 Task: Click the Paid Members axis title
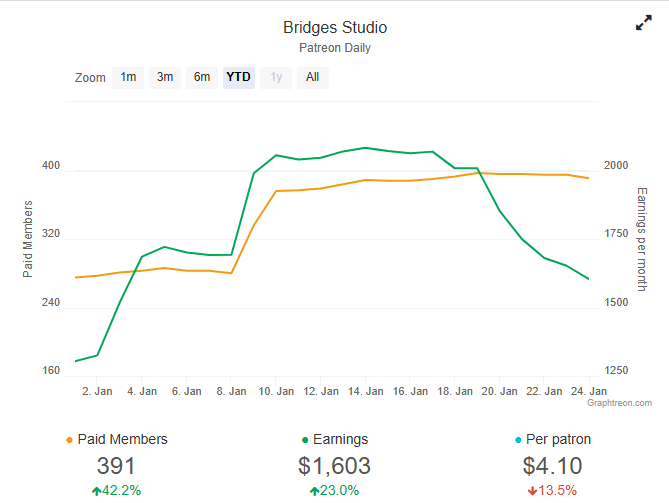[28, 239]
